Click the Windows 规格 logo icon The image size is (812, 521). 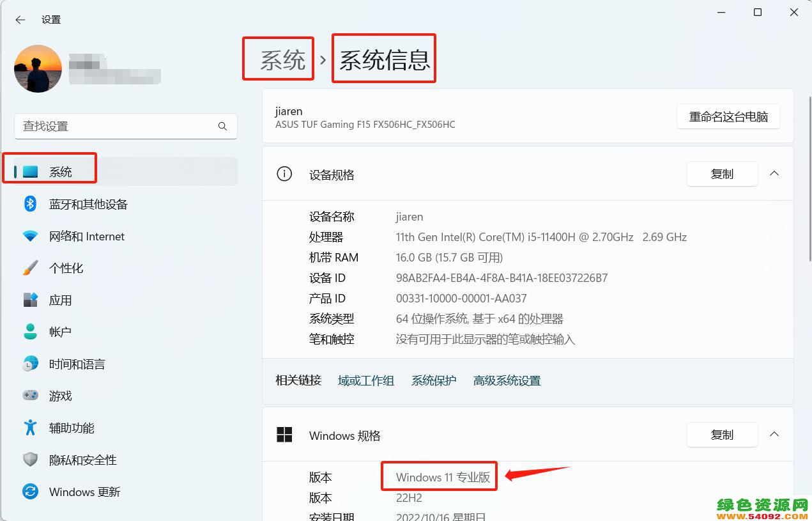284,435
